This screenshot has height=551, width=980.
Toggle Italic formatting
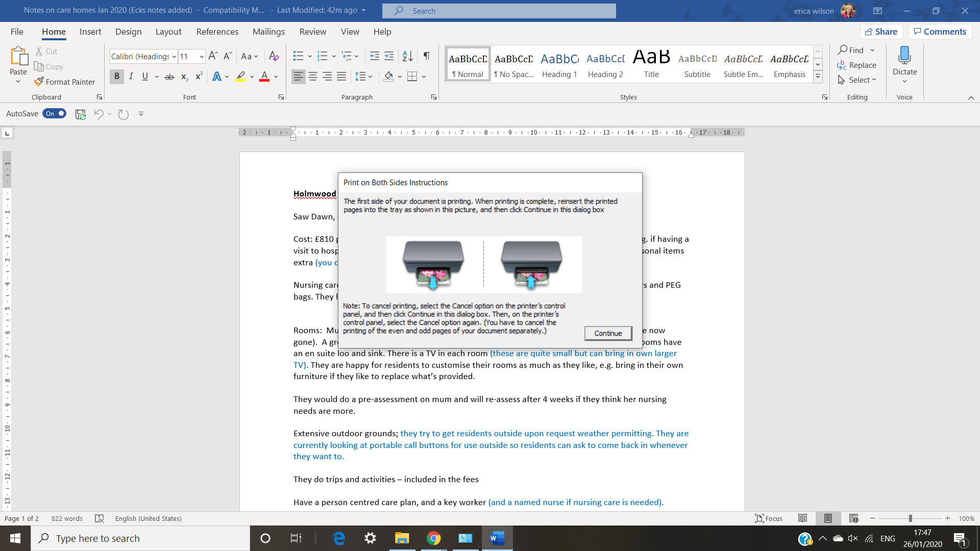click(131, 77)
